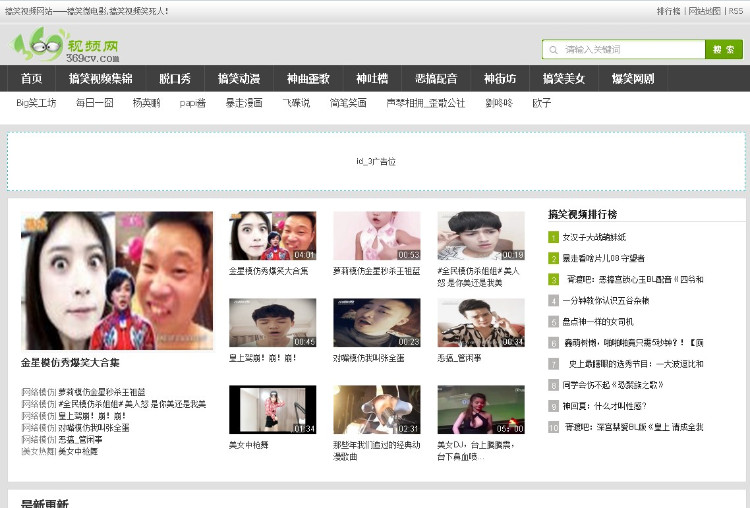Select the 飞碟说 sub-category

point(296,103)
